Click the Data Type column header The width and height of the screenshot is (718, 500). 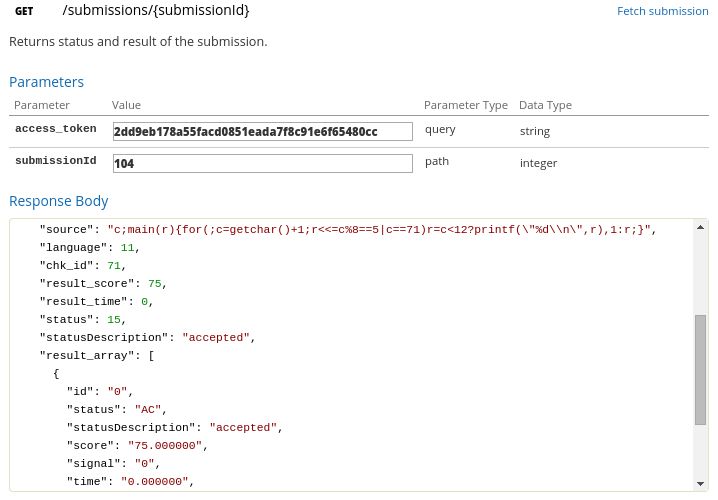click(x=545, y=105)
